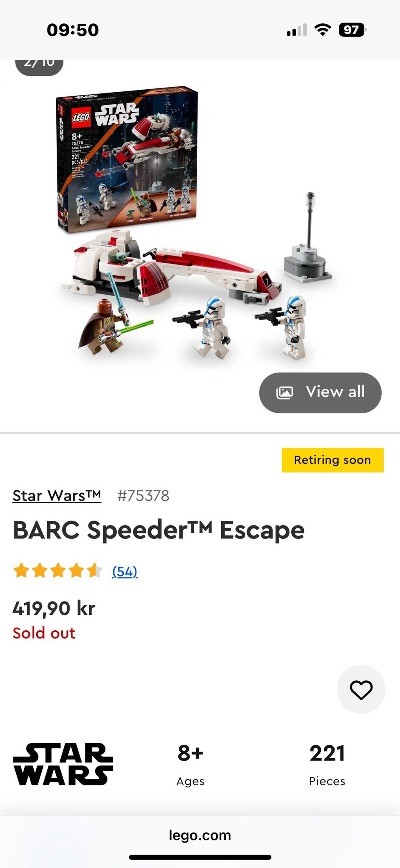The height and width of the screenshot is (868, 400).
Task: Tap the BARC Speeder™ Escape title
Action: coord(159,530)
